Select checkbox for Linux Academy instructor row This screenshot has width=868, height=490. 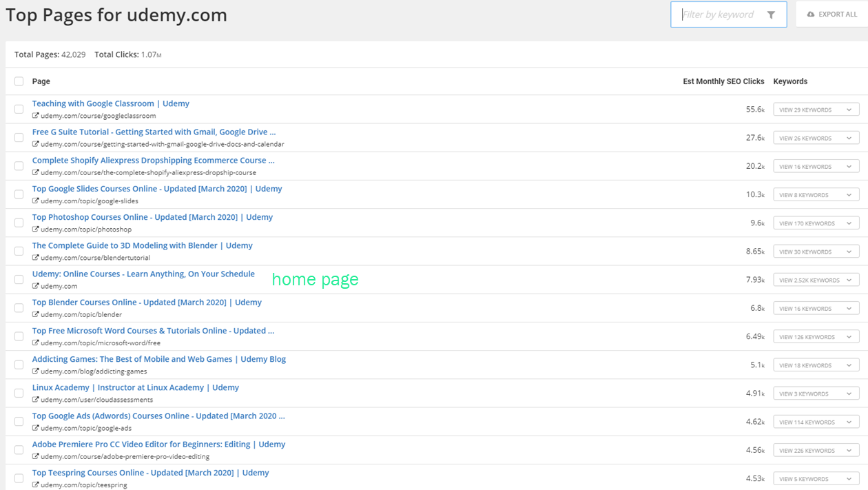click(19, 393)
